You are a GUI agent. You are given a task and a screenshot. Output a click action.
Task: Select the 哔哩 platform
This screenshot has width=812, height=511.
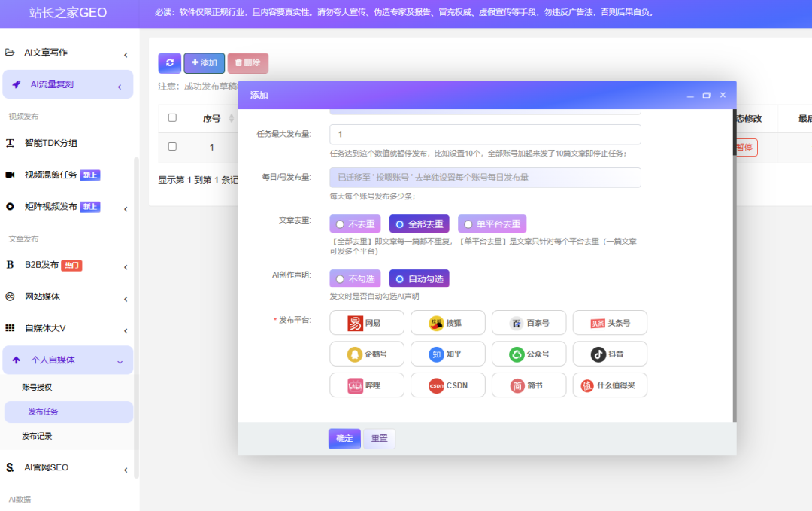coord(367,385)
